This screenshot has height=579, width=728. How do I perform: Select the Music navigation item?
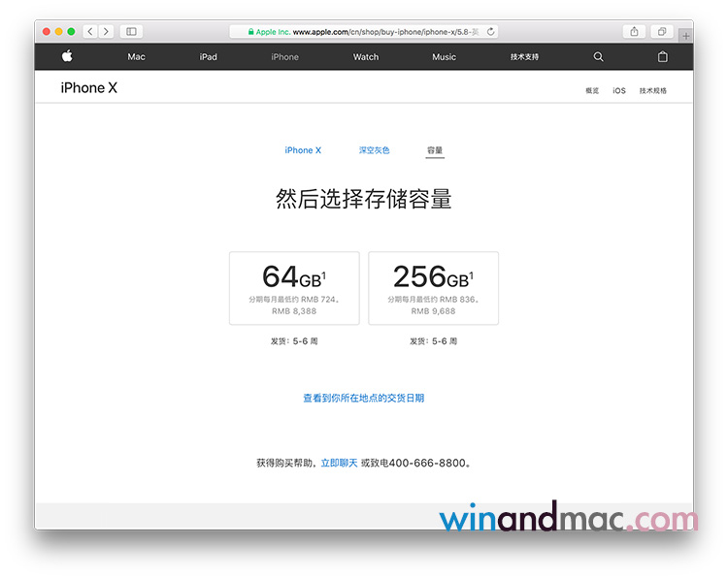(x=444, y=57)
